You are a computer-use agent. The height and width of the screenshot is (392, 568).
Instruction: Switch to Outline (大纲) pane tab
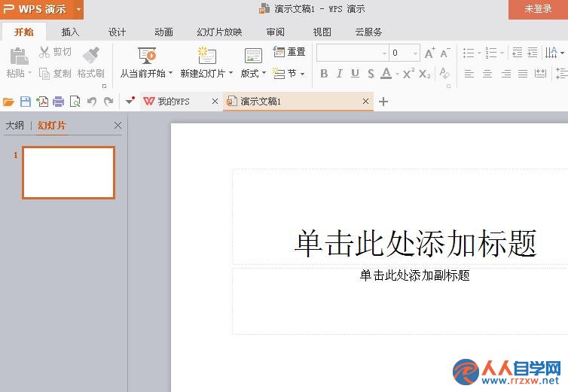point(15,126)
